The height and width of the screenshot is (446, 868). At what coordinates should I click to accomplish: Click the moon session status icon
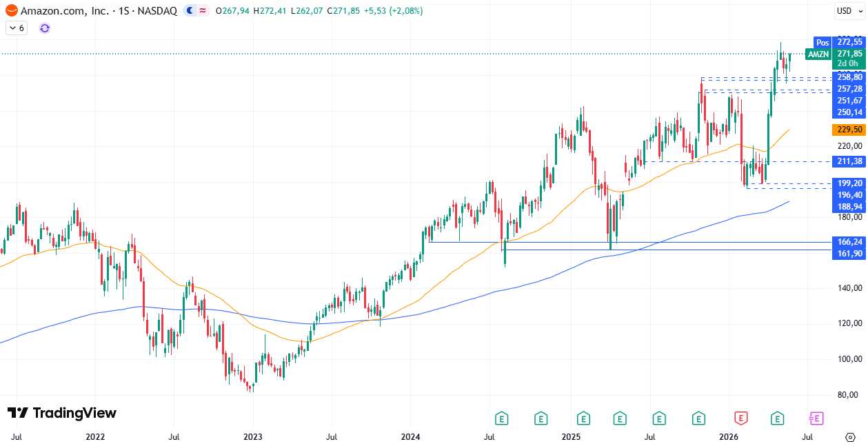point(189,11)
